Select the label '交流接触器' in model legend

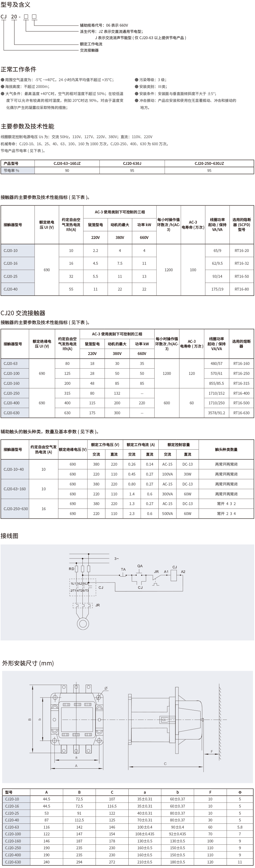click(x=89, y=50)
